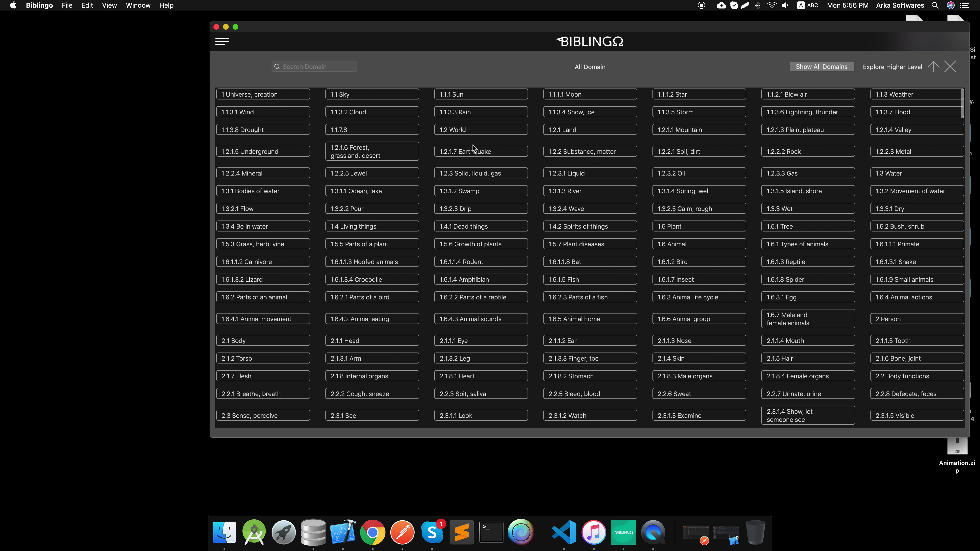Image resolution: width=980 pixels, height=551 pixels.
Task: Click Show All Domains button
Action: pyautogui.click(x=821, y=66)
